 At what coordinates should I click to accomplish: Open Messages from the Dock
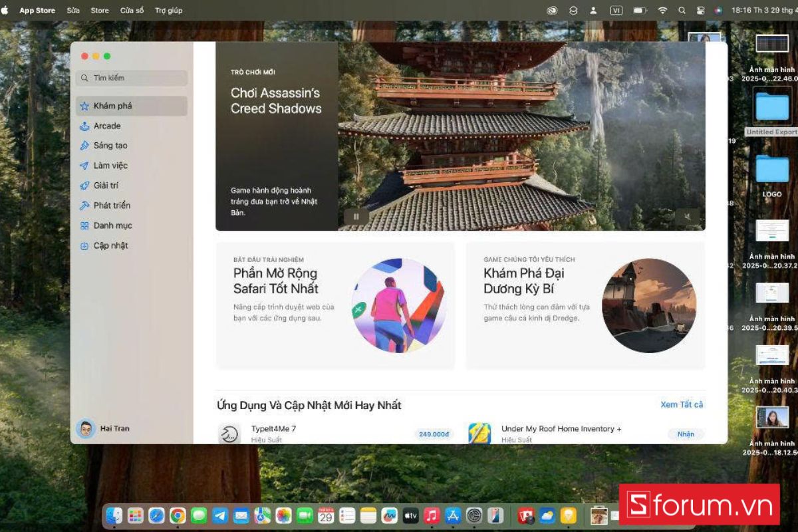[199, 515]
